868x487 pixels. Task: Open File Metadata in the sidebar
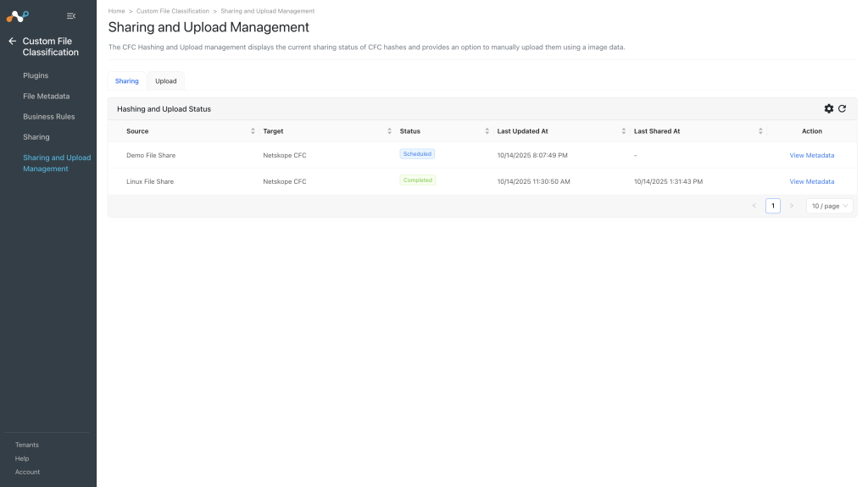(46, 97)
